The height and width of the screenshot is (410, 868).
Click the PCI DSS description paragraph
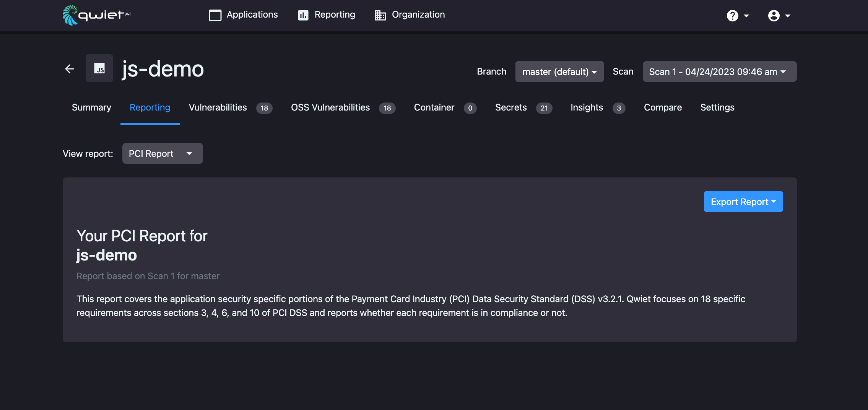tap(411, 306)
